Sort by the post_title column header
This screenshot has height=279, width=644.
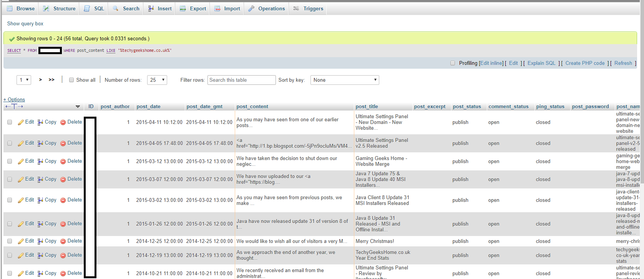367,107
